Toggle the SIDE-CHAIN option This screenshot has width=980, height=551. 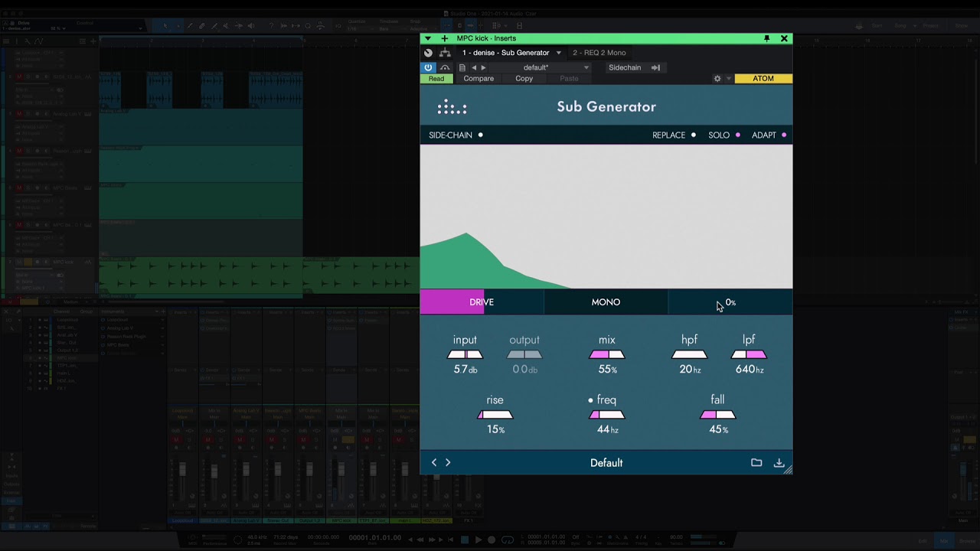click(x=456, y=135)
